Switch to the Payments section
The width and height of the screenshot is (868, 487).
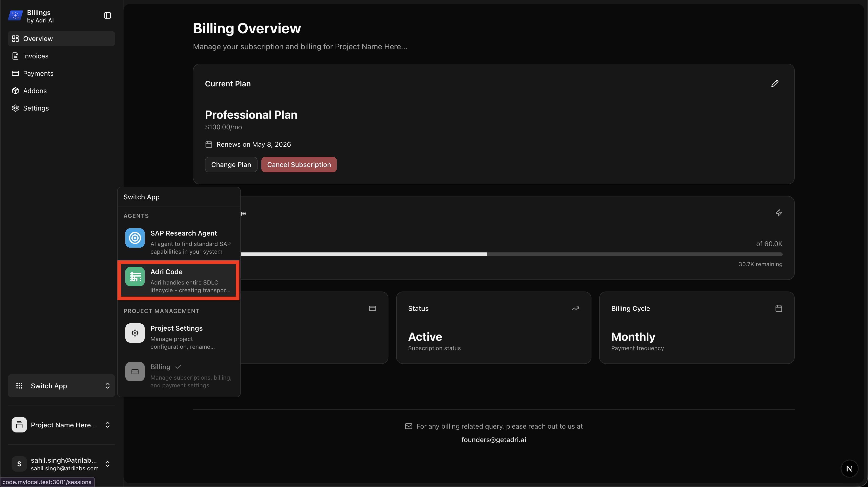pos(38,73)
